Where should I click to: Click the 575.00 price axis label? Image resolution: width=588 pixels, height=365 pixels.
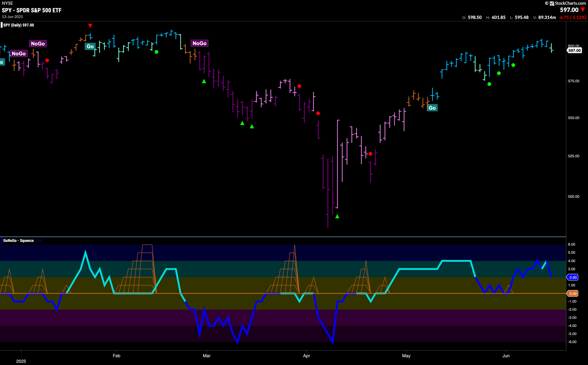[574, 81]
